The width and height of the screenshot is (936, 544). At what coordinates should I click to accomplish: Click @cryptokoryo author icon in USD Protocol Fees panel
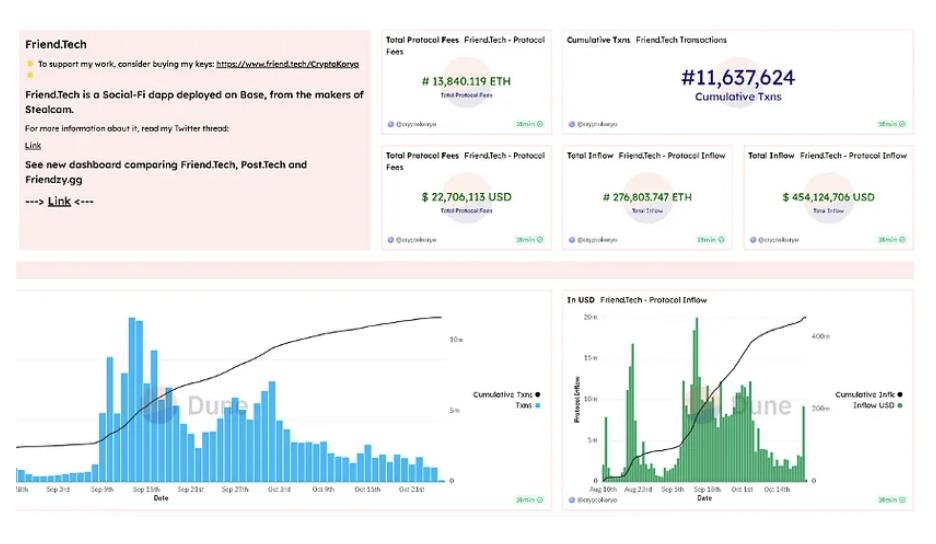[x=390, y=240]
